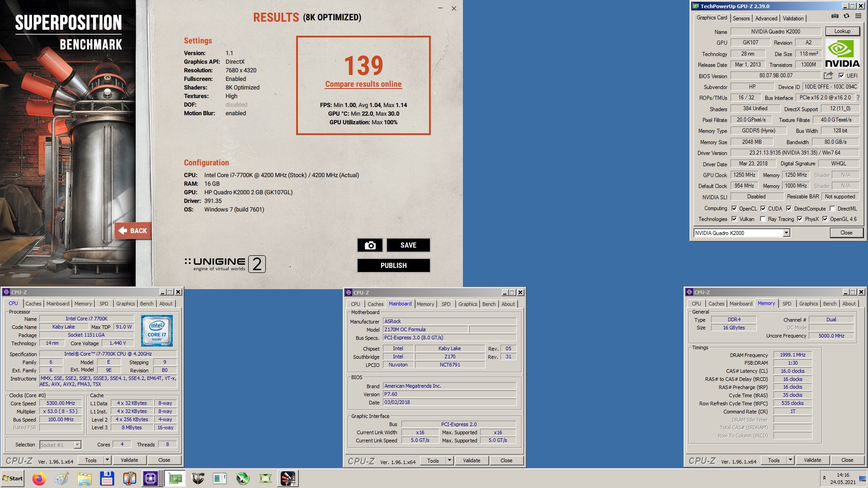Toggle the PhysX checkbox
Screen dimensions: 868x488
coord(800,219)
